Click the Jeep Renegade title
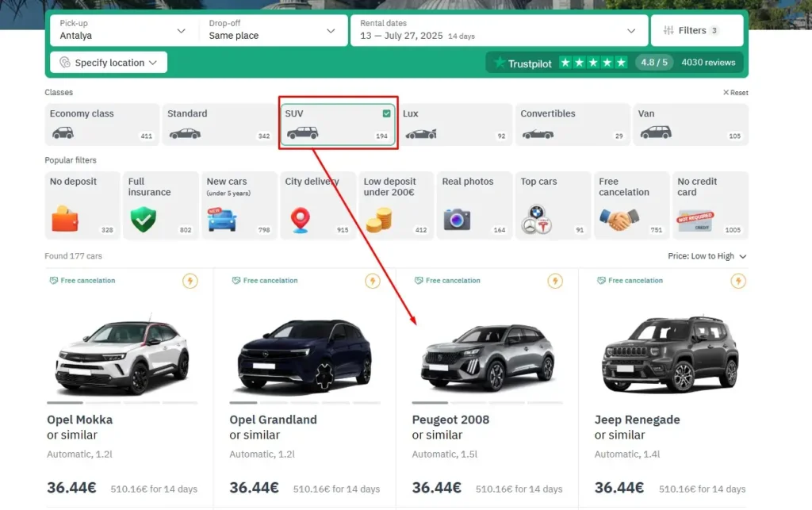 637,420
